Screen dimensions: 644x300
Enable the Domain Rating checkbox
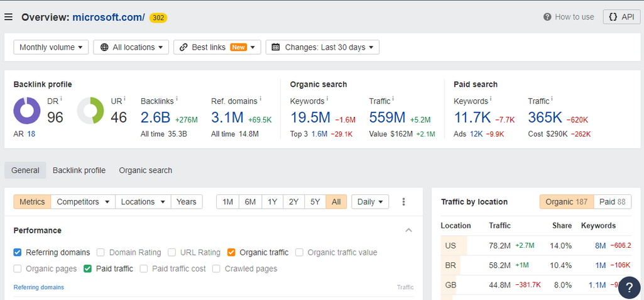tap(101, 252)
